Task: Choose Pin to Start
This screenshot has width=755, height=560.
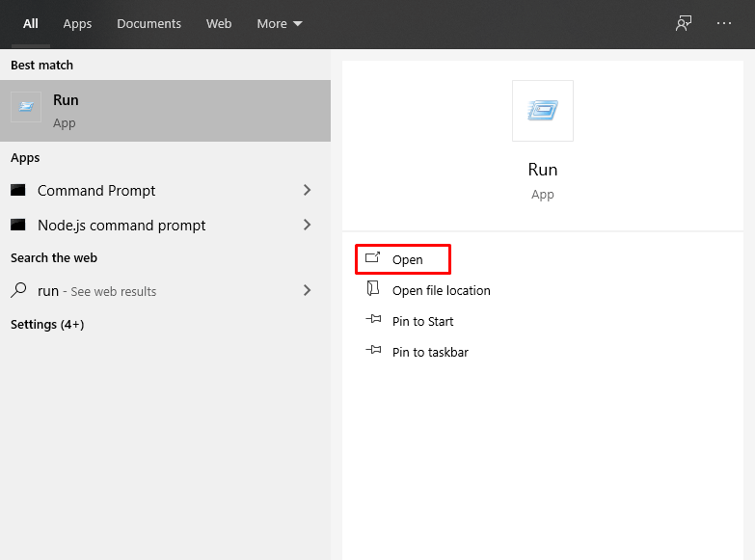Action: click(x=422, y=322)
